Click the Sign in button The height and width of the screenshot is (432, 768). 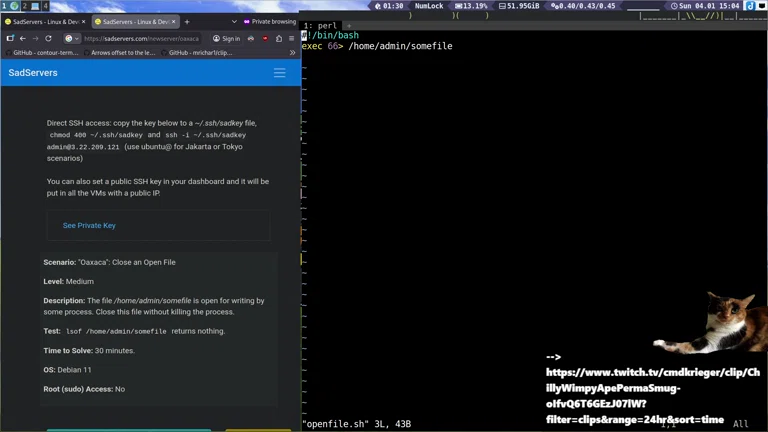pyautogui.click(x=226, y=38)
